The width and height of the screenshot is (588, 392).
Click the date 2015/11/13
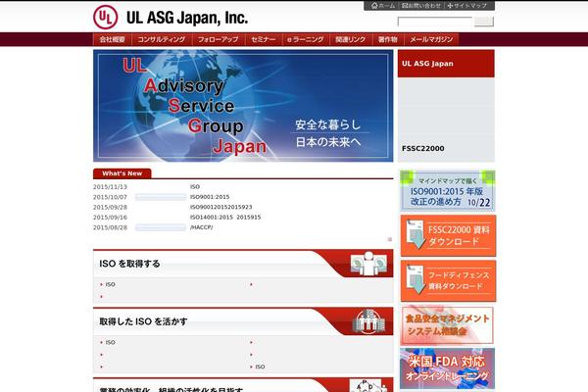[110, 187]
